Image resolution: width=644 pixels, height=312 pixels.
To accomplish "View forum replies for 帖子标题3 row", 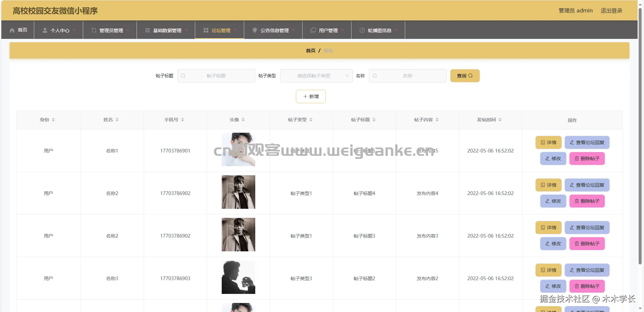I will (587, 228).
